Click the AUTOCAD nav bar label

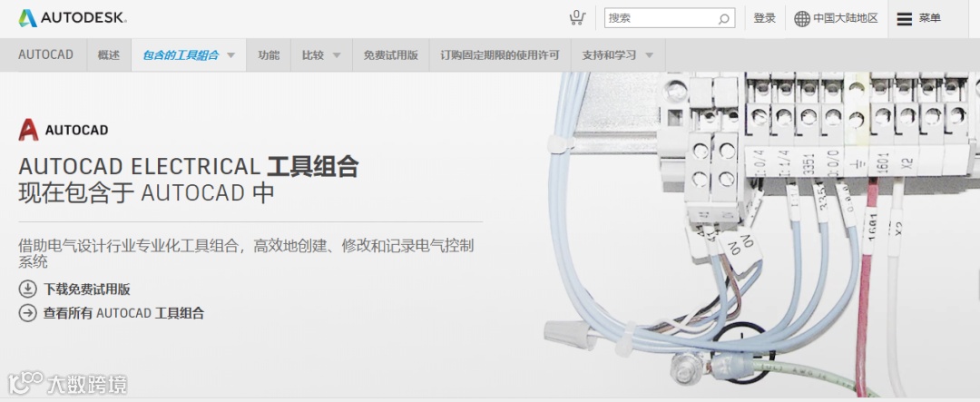(x=45, y=55)
